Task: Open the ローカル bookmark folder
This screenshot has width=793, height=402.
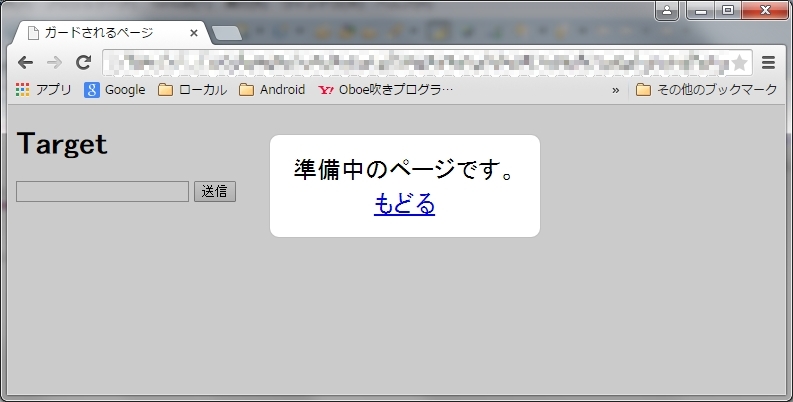Action: point(192,90)
